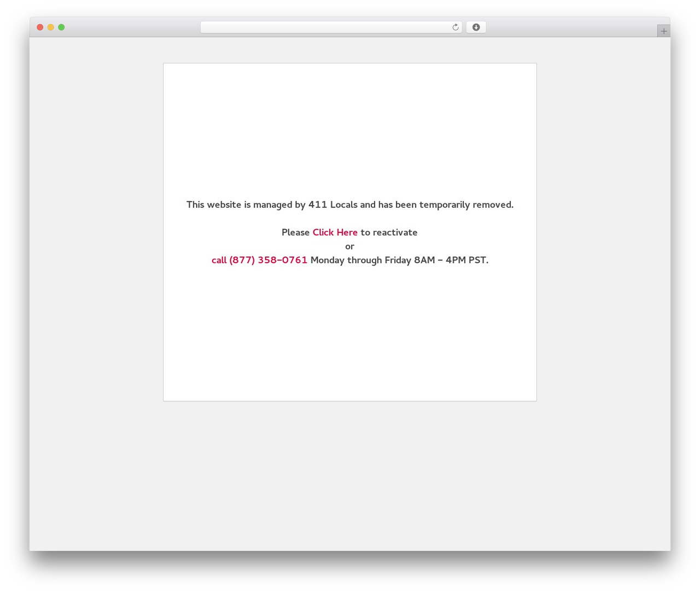The height and width of the screenshot is (593, 700).
Task: Minimize the window with the yellow button
Action: click(51, 27)
